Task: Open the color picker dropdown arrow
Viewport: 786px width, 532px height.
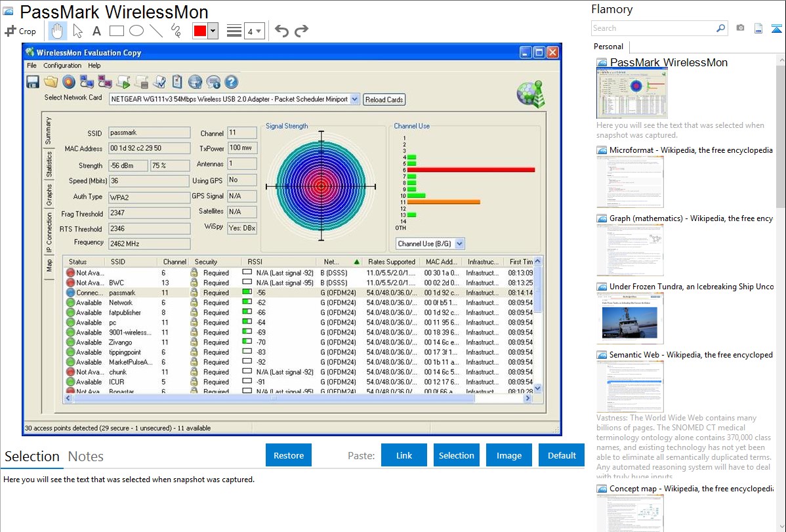Action: tap(213, 31)
